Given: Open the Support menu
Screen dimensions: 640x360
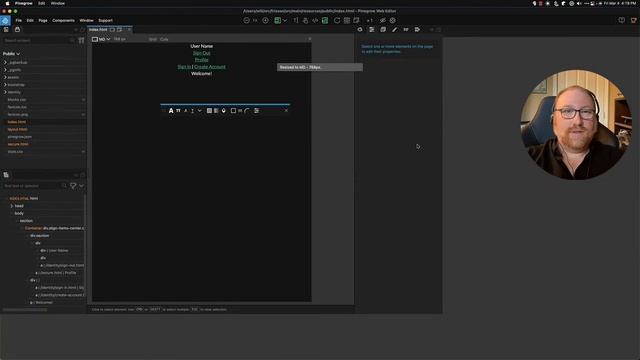Looking at the screenshot, I should click(x=105, y=20).
